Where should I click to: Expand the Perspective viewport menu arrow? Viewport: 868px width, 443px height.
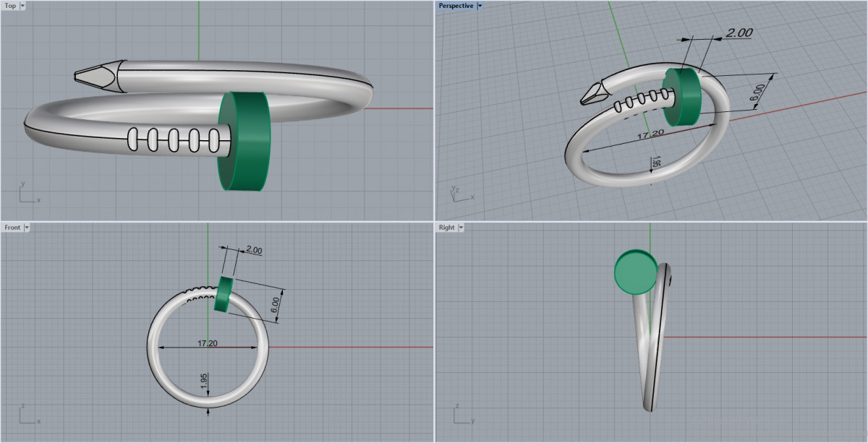tap(480, 6)
